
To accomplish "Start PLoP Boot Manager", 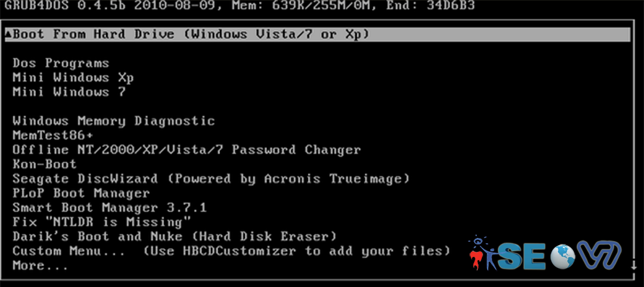I will click(x=81, y=193).
